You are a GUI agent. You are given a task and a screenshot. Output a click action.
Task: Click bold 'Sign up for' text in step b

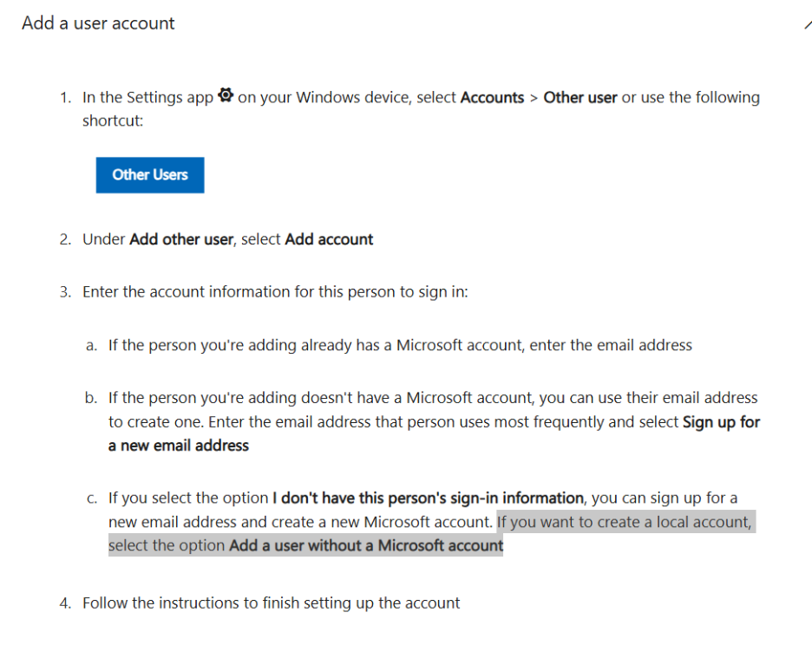[721, 422]
